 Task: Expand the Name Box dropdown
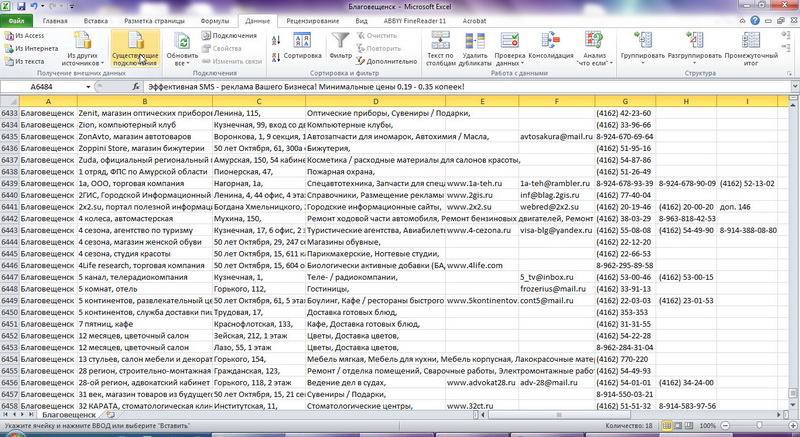click(x=88, y=87)
